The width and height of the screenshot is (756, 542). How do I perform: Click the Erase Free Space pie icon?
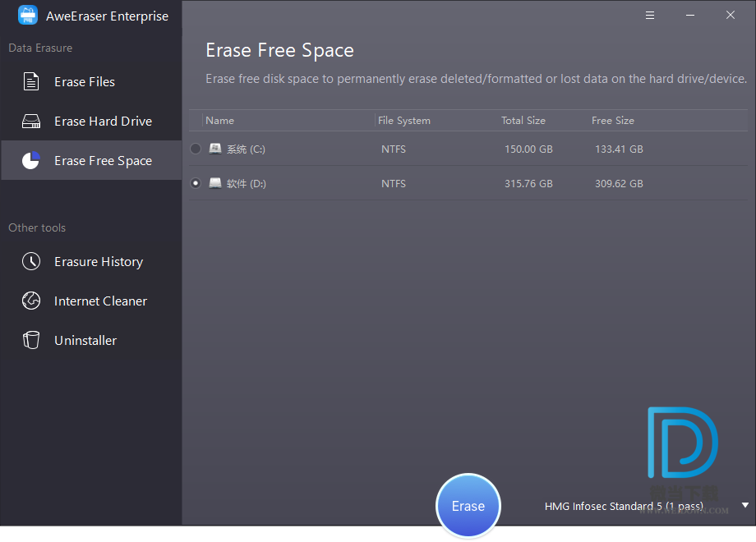[x=31, y=160]
